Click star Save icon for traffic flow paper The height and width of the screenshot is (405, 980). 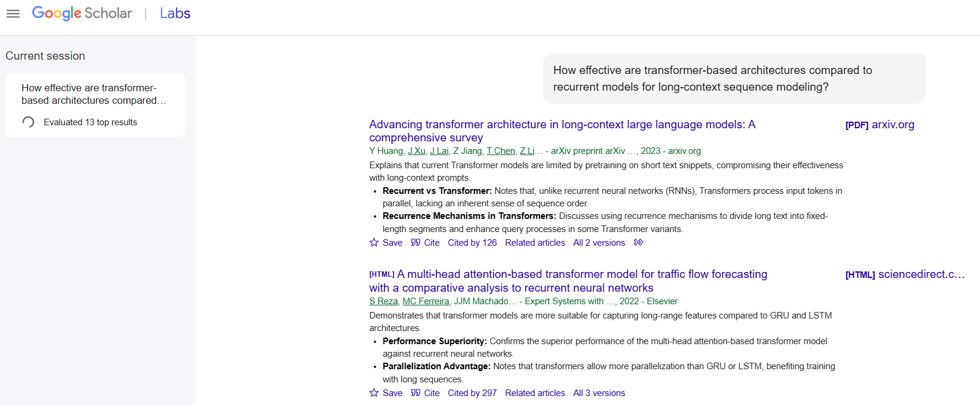pyautogui.click(x=374, y=393)
